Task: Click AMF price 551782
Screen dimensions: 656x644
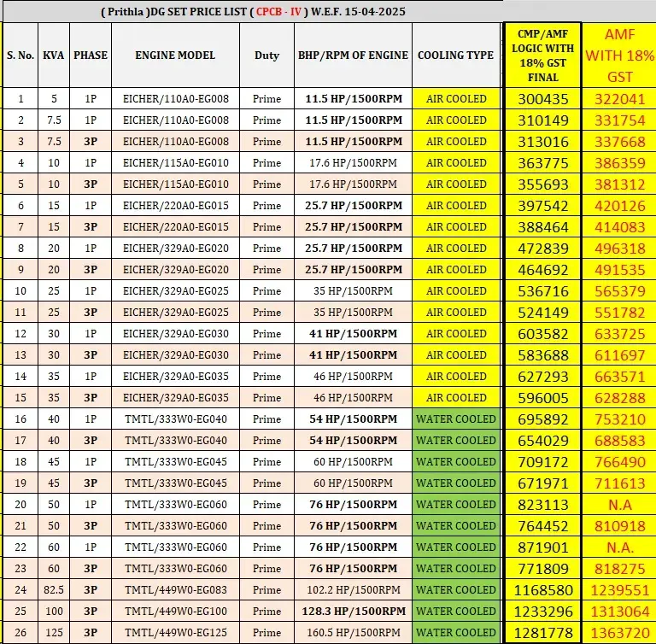Action: (619, 312)
